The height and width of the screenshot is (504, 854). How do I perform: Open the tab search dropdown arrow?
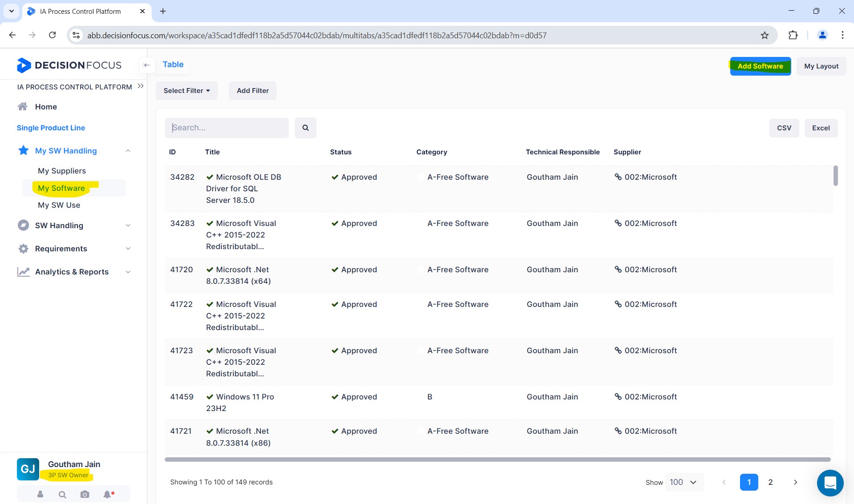point(12,11)
